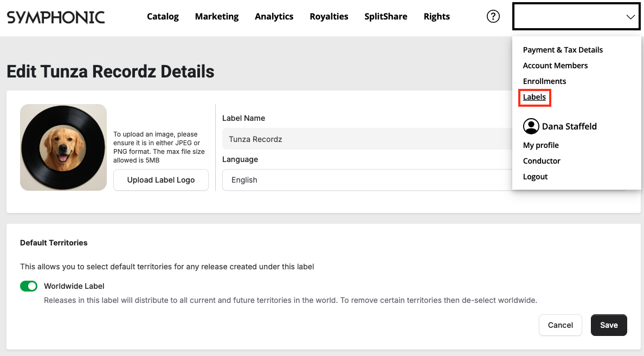The width and height of the screenshot is (644, 356).
Task: Open My profile
Action: pyautogui.click(x=540, y=145)
